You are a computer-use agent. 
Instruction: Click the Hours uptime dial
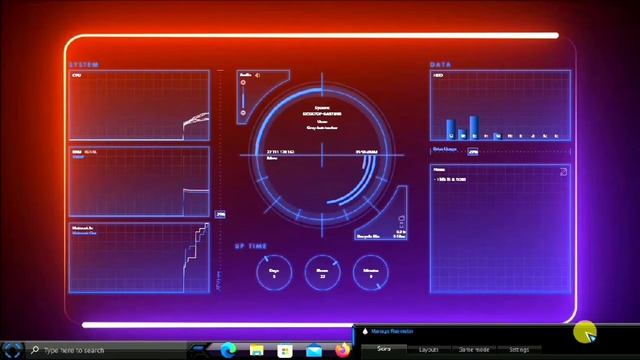pos(322,273)
